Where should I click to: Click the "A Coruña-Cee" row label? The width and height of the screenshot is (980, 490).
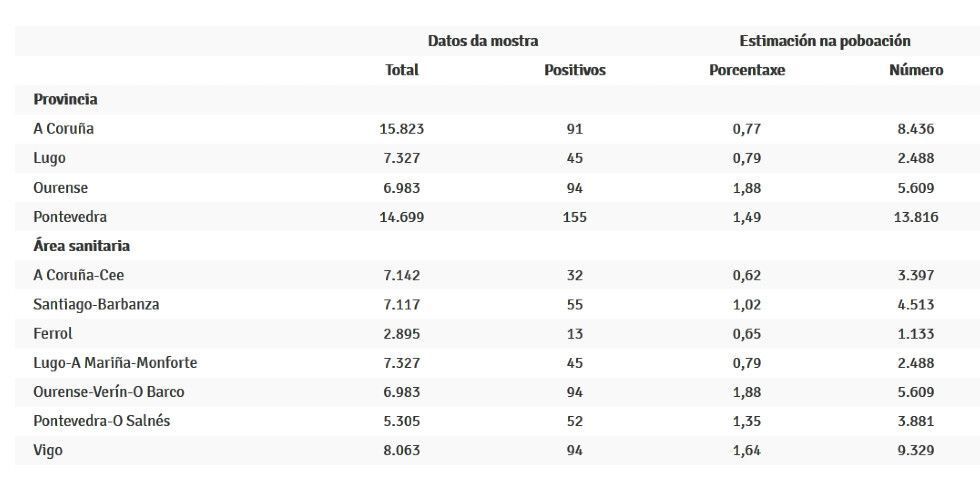pos(79,275)
